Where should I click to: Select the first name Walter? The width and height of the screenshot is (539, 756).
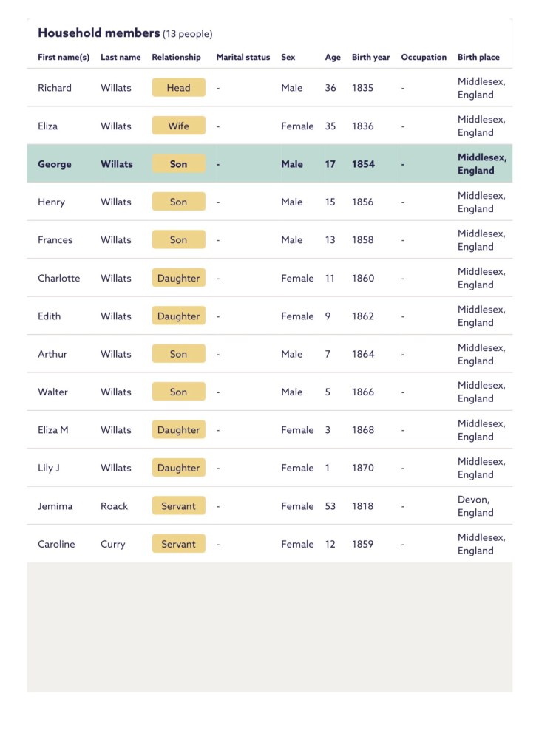(x=52, y=392)
